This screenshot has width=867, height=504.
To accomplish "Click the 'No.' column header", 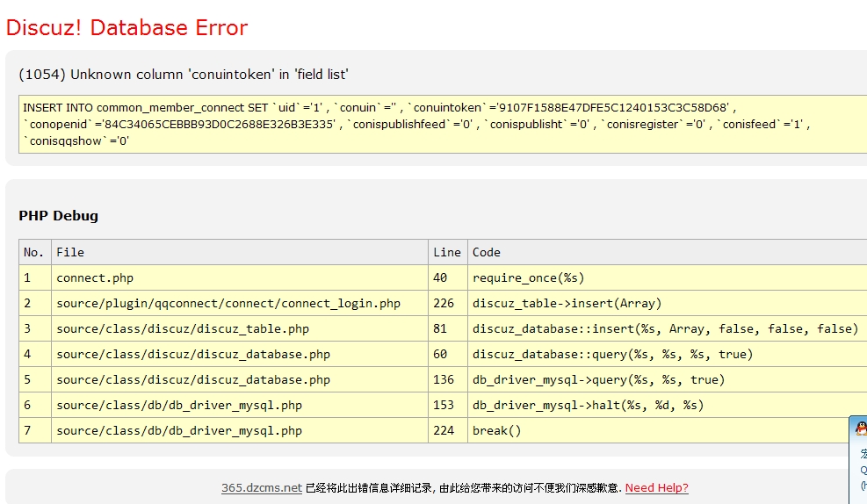I will (x=35, y=252).
